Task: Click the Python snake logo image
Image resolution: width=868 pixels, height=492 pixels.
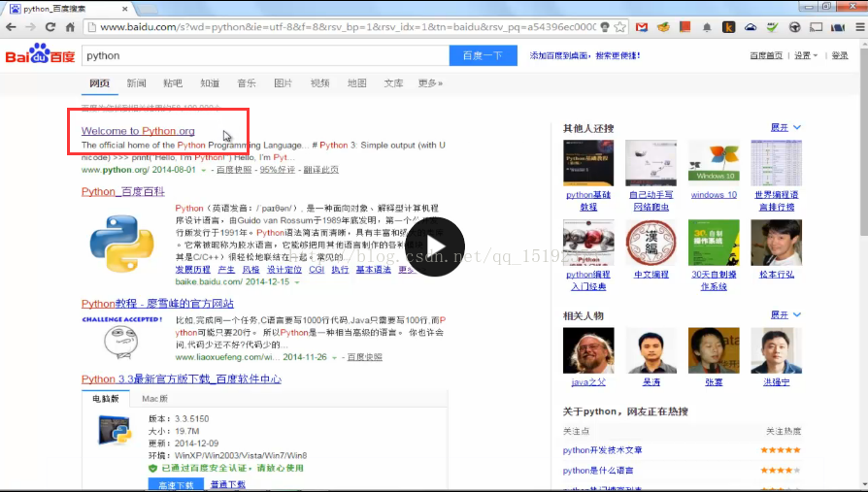Action: (x=121, y=244)
